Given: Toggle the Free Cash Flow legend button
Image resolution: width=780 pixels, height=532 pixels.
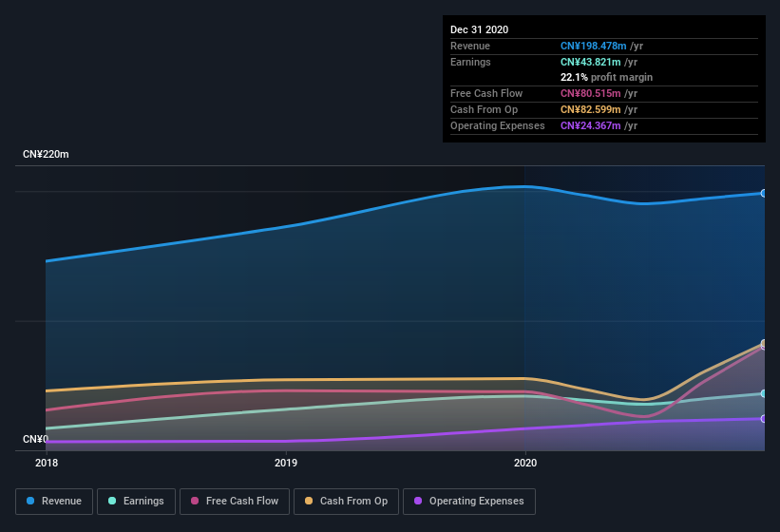Looking at the screenshot, I should (x=235, y=502).
